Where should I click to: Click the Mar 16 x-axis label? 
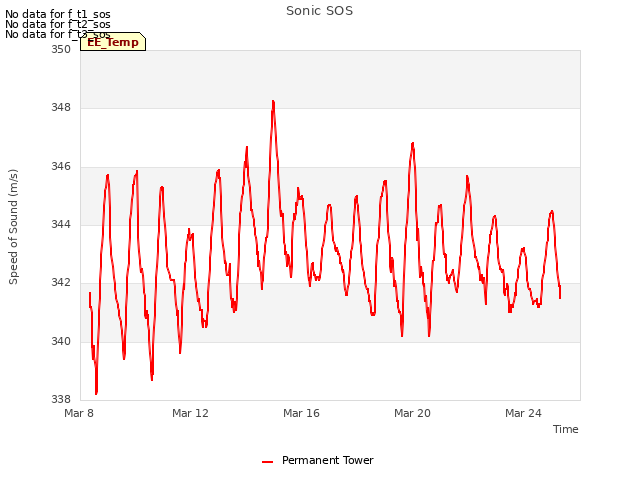(x=301, y=413)
